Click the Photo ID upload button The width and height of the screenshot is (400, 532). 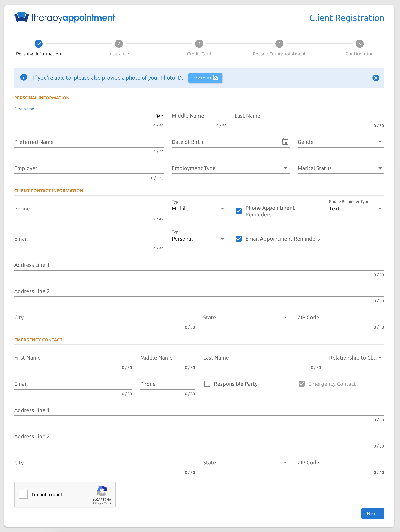click(205, 78)
